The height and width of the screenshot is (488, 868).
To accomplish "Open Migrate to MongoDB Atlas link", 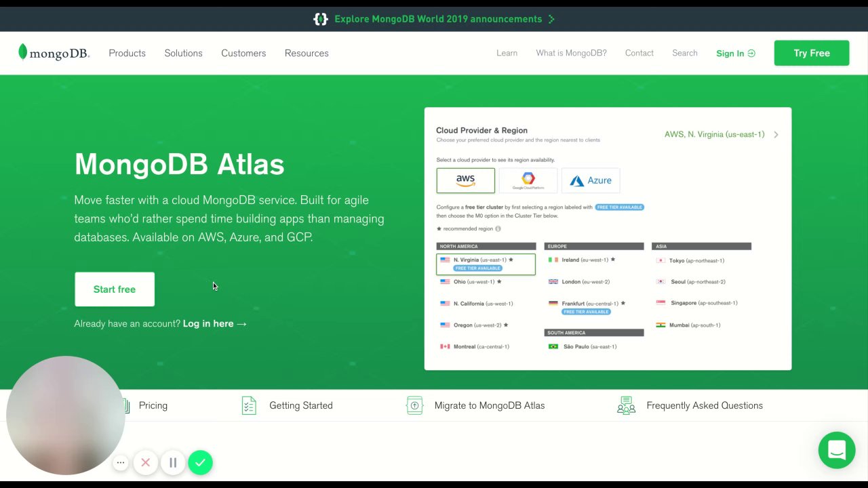I will coord(490,405).
